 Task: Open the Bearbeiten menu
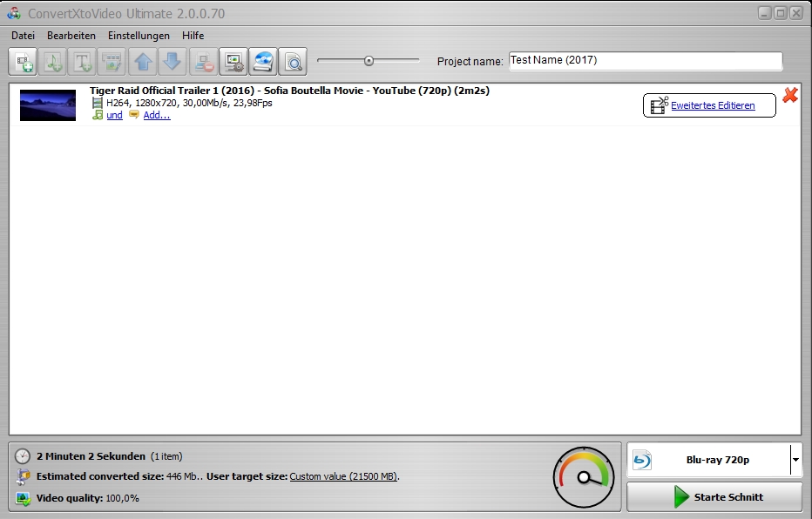(71, 36)
